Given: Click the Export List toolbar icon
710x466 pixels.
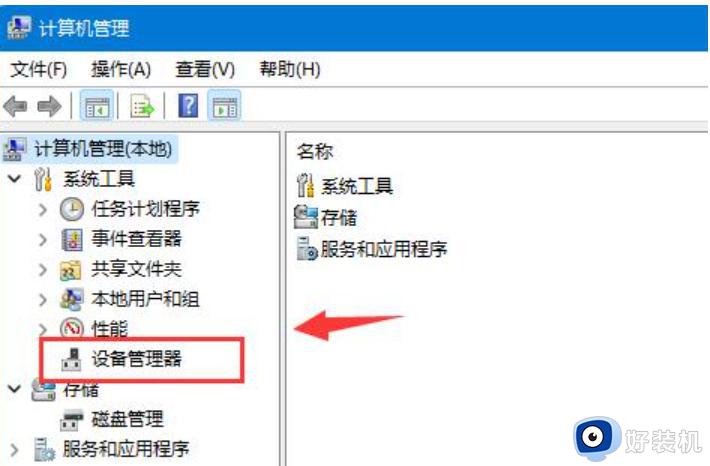Looking at the screenshot, I should pos(142,107).
